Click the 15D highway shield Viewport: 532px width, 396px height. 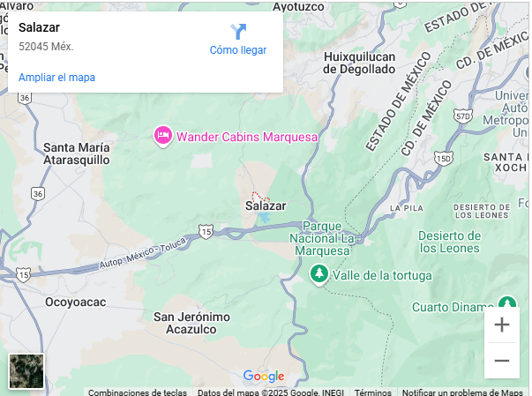point(444,159)
